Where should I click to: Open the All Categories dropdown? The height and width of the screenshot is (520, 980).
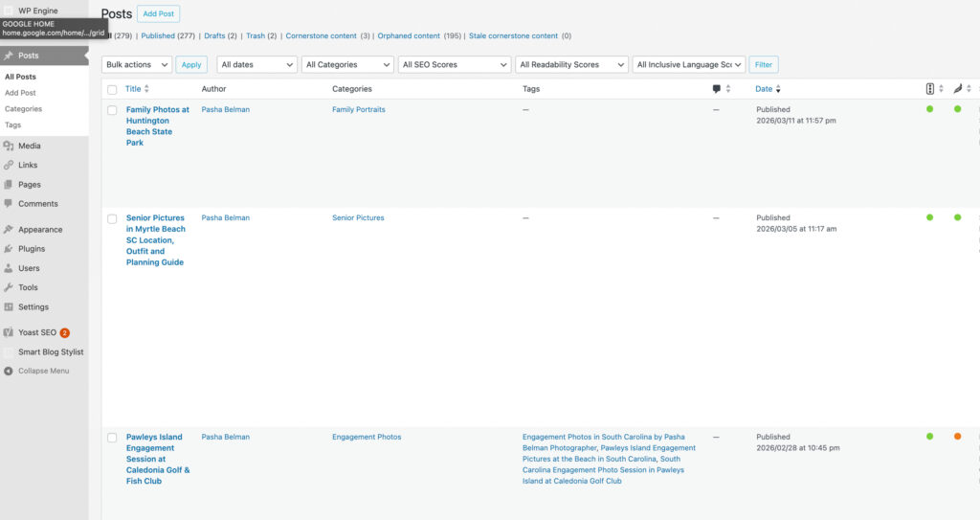tap(347, 64)
